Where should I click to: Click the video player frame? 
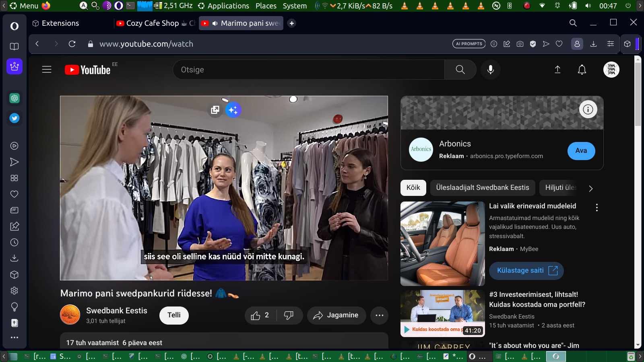click(224, 188)
